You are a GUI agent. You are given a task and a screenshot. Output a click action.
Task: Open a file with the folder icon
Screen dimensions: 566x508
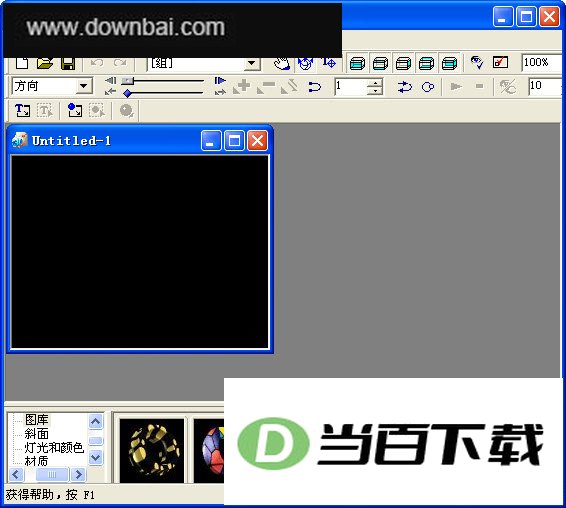pos(45,64)
